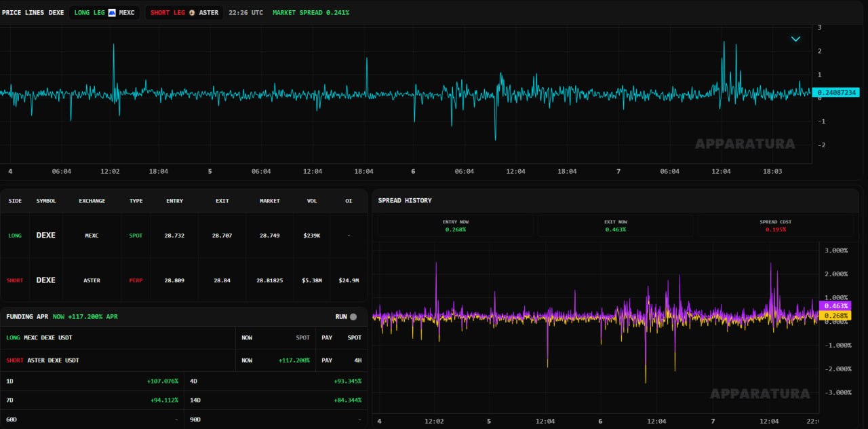
Task: Sort by the MARKET column header
Action: coord(269,201)
